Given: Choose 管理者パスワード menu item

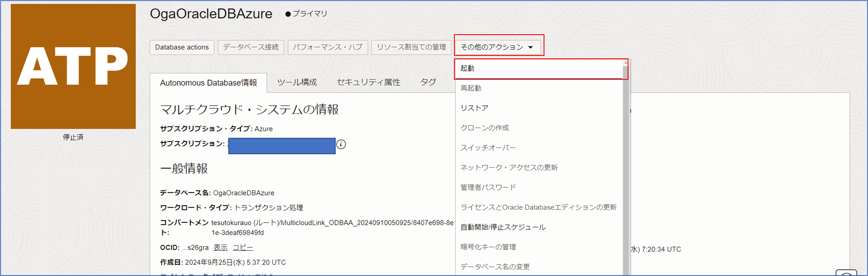Looking at the screenshot, I should click(x=539, y=187).
